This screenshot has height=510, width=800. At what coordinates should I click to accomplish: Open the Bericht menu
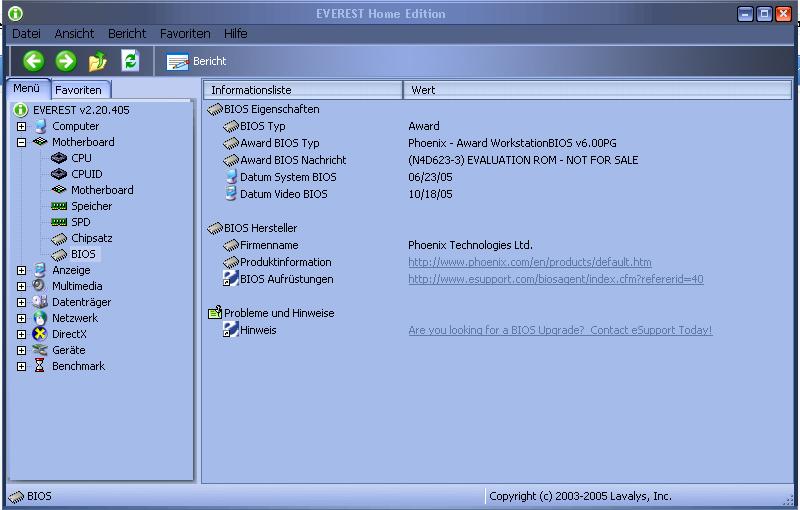click(x=127, y=34)
